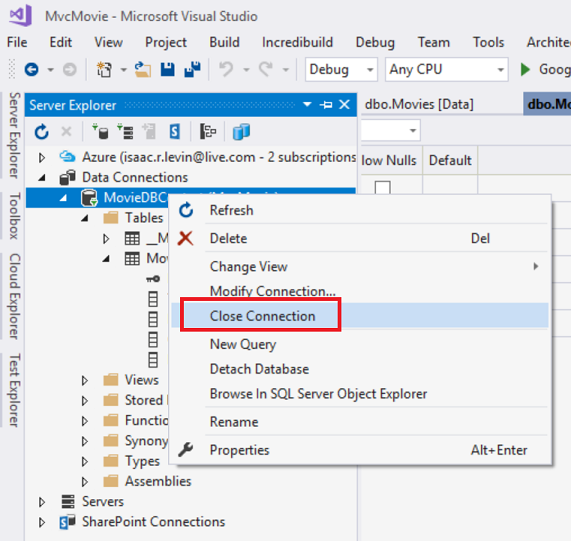Toggle the Allow Nulls checkbox in first row
Image resolution: width=571 pixels, height=541 pixels.
382,187
